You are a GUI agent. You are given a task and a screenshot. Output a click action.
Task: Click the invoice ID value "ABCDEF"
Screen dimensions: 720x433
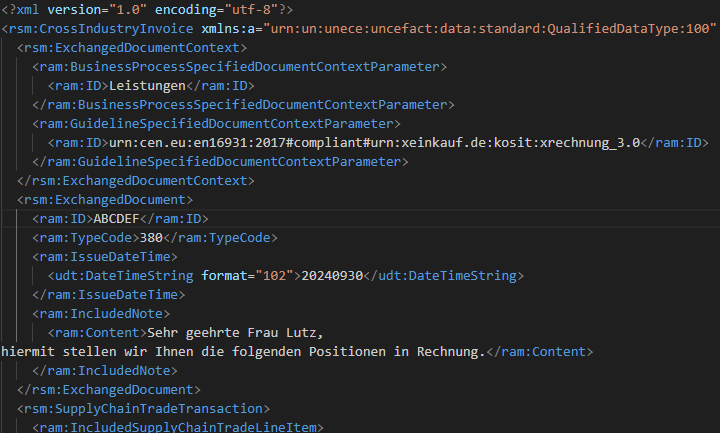coord(117,219)
